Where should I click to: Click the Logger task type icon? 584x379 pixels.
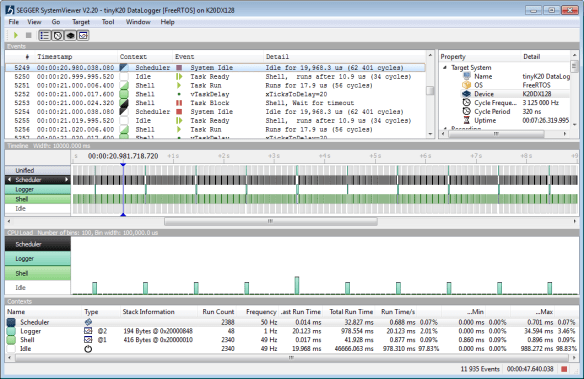click(x=88, y=331)
